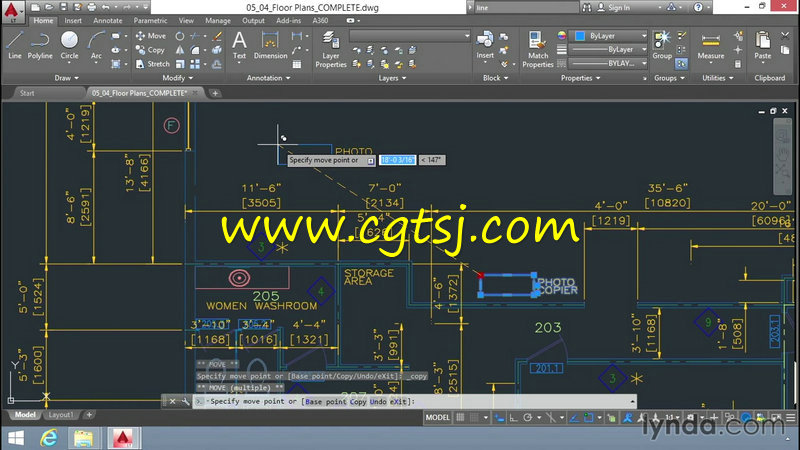Toggle Object Snap Tracking in status bar
The image size is (800, 450).
pyautogui.click(x=574, y=418)
